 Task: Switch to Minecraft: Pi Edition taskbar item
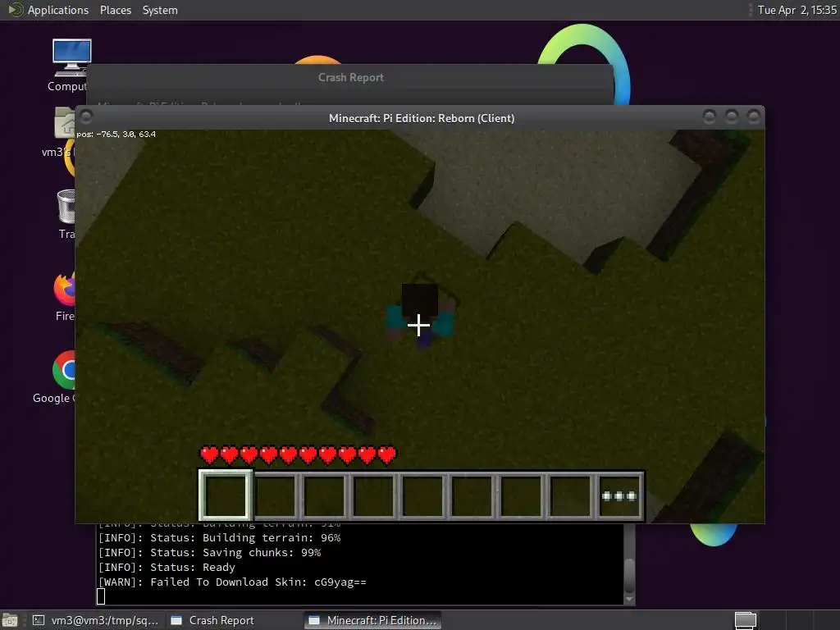click(x=373, y=620)
